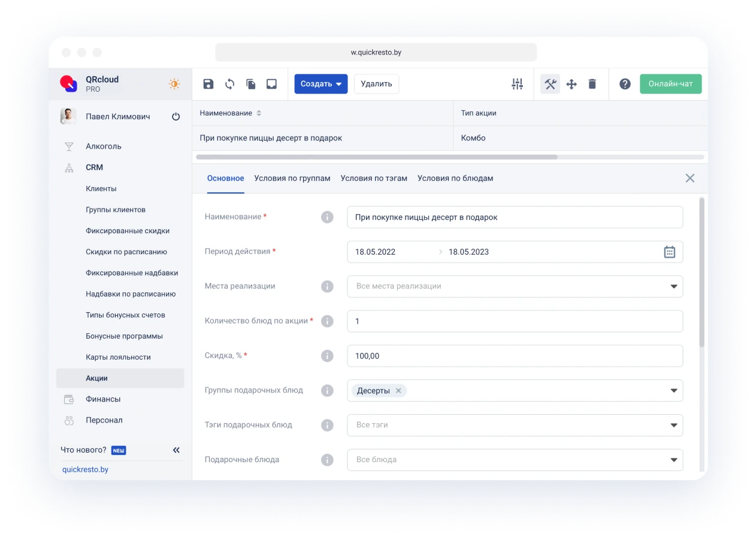Click the Удалить button
Image resolution: width=756 pixels, height=540 pixels.
coord(376,84)
